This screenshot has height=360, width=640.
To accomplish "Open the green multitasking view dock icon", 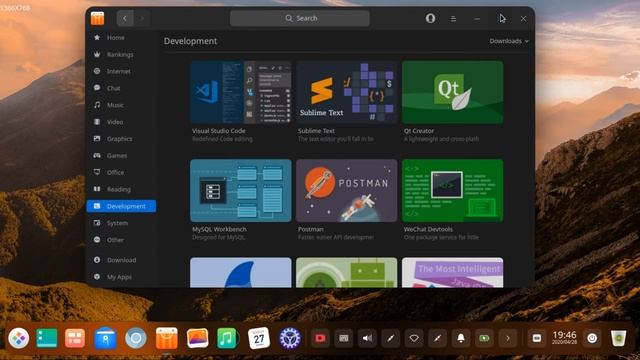I will click(47, 338).
